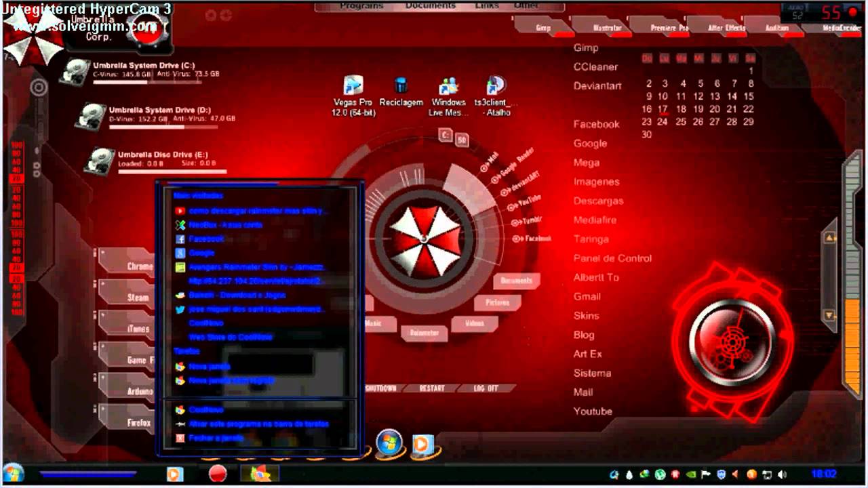This screenshot has height=488, width=868.
Task: Open the Rainmeter segment on the dial
Action: [x=425, y=333]
